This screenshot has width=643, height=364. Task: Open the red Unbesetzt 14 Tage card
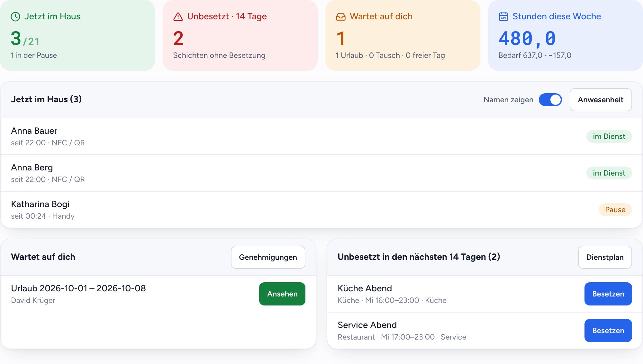coord(240,35)
